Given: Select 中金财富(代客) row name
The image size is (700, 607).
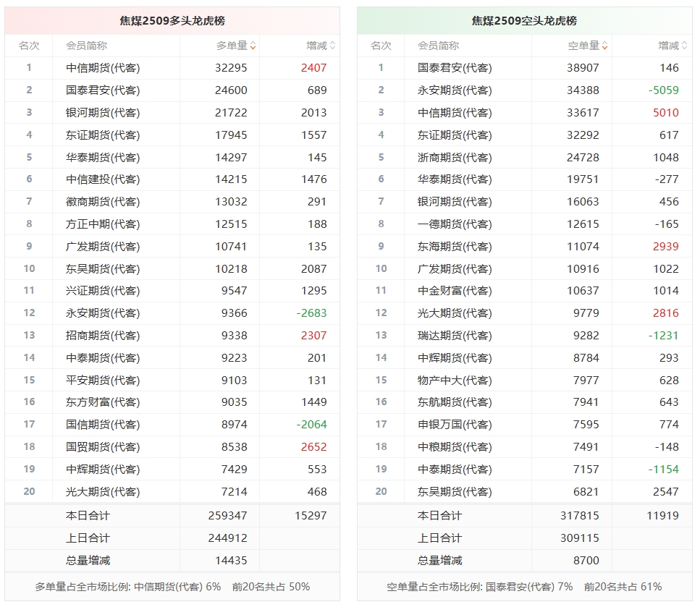Looking at the screenshot, I should 455,291.
